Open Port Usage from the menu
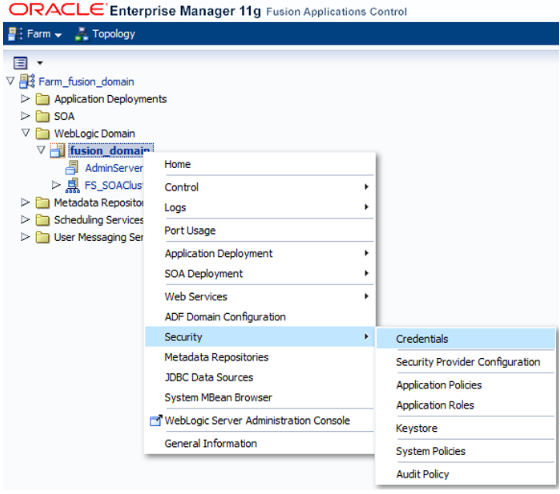The height and width of the screenshot is (494, 560). pyautogui.click(x=260, y=230)
